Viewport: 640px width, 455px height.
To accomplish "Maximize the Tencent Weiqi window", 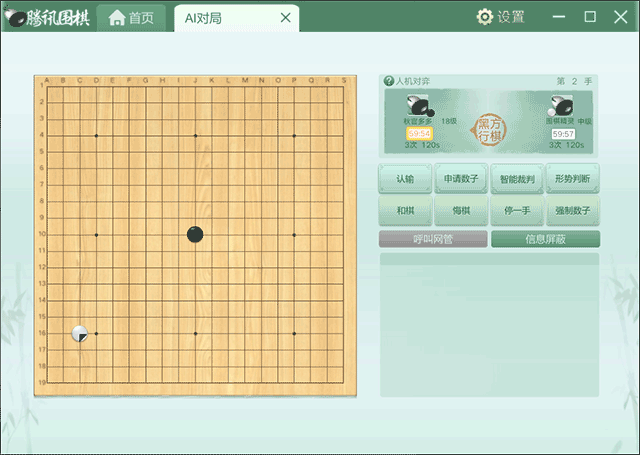I will pyautogui.click(x=590, y=17).
